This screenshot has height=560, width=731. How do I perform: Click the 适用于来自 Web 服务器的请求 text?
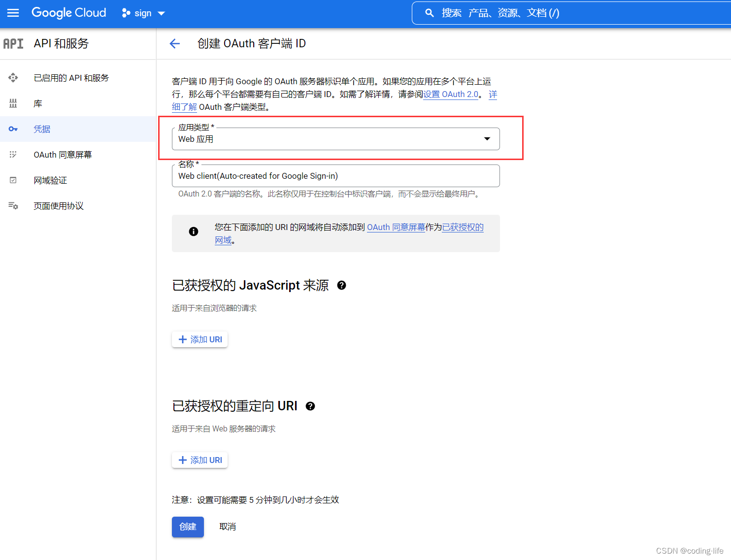[x=224, y=428]
